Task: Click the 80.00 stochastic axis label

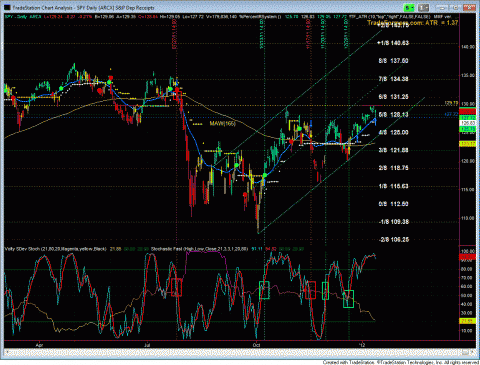Action: pos(467,269)
